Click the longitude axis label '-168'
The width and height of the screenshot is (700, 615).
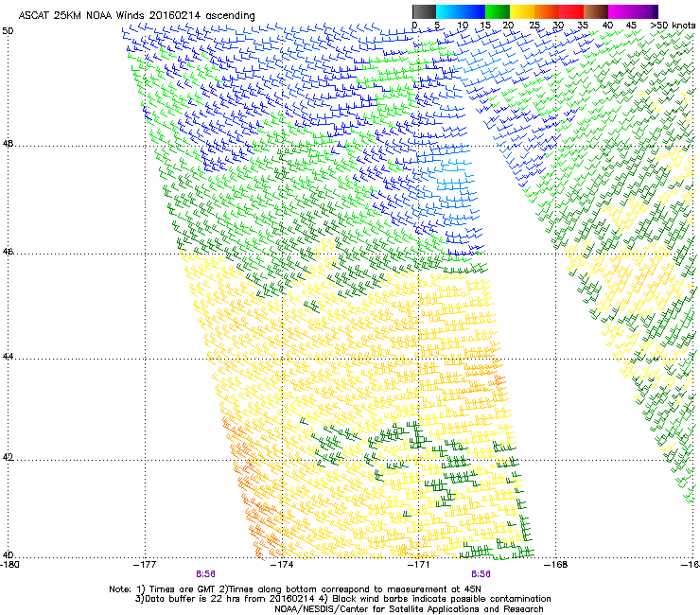click(556, 565)
